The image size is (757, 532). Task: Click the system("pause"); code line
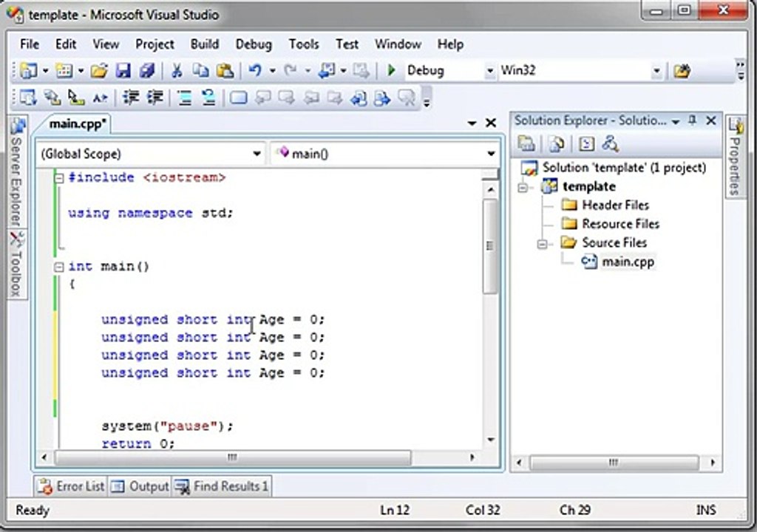[x=167, y=427]
